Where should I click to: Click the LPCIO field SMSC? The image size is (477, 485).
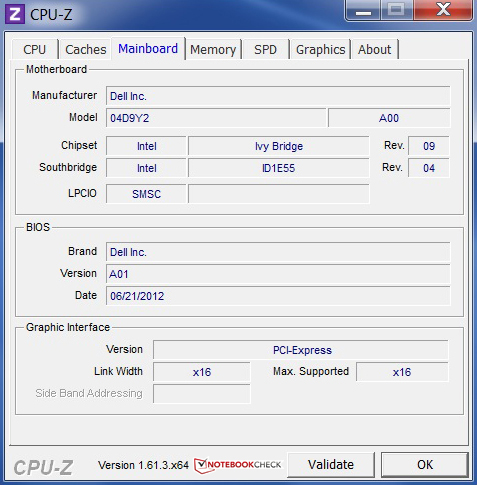(x=146, y=194)
